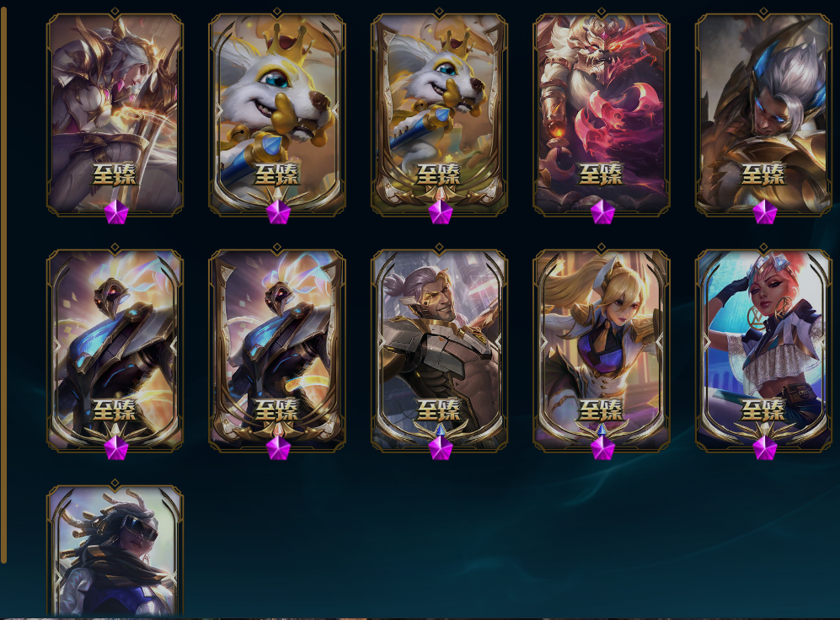The height and width of the screenshot is (620, 840).
Task: Click the golden vertical scrollbar on the left edge
Action: [3, 284]
